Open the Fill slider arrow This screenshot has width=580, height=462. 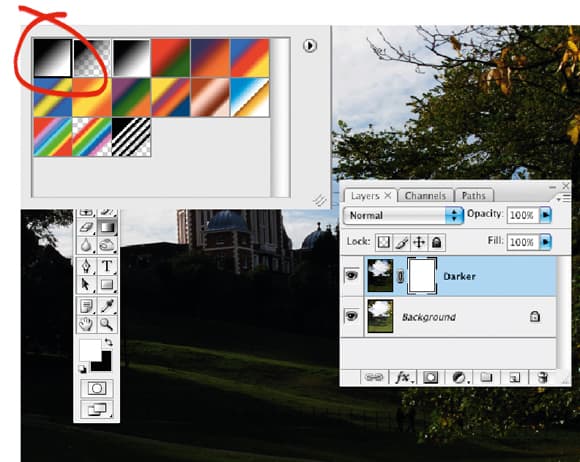pos(546,242)
